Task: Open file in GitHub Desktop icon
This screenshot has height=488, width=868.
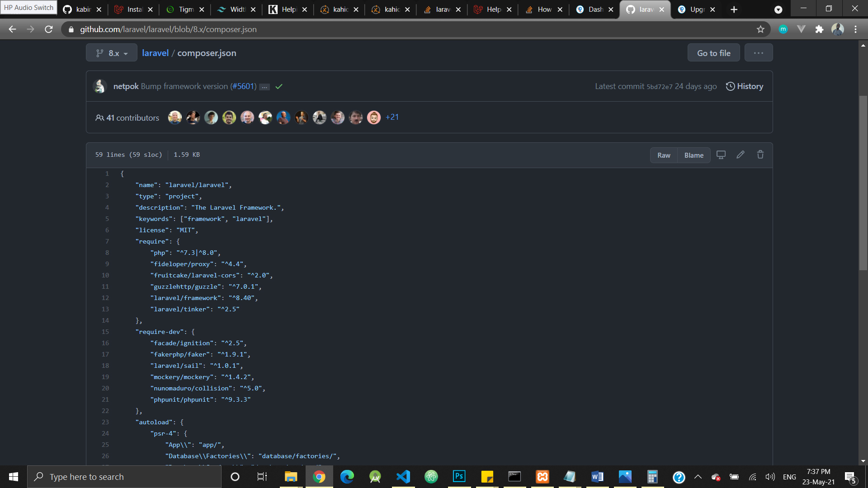Action: pyautogui.click(x=721, y=155)
